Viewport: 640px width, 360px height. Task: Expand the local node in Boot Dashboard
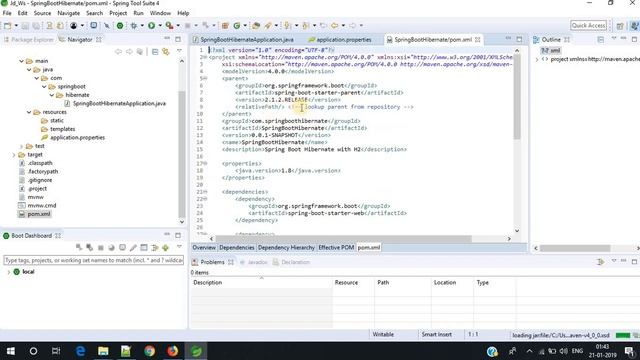[x=9, y=272]
